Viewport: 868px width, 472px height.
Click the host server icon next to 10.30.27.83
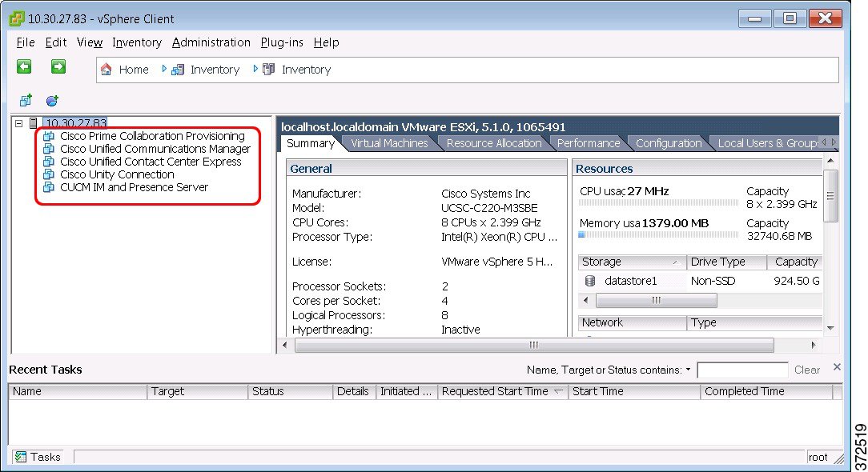(x=33, y=123)
